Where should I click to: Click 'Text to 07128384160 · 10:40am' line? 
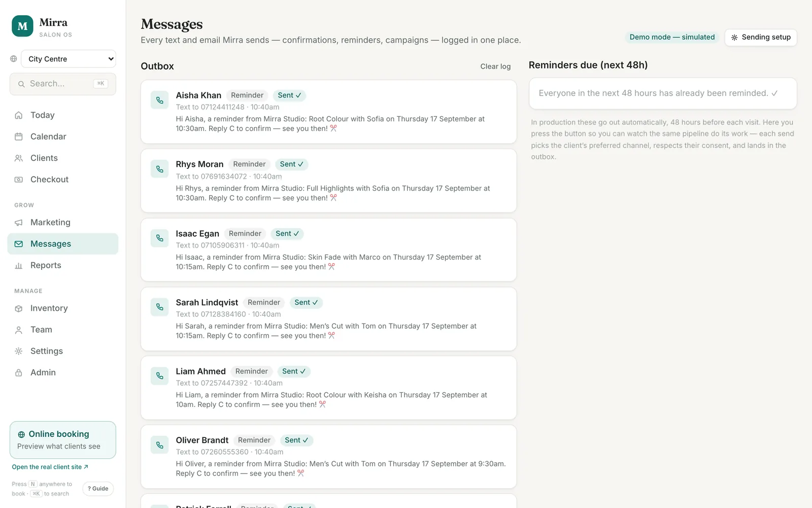(x=228, y=314)
